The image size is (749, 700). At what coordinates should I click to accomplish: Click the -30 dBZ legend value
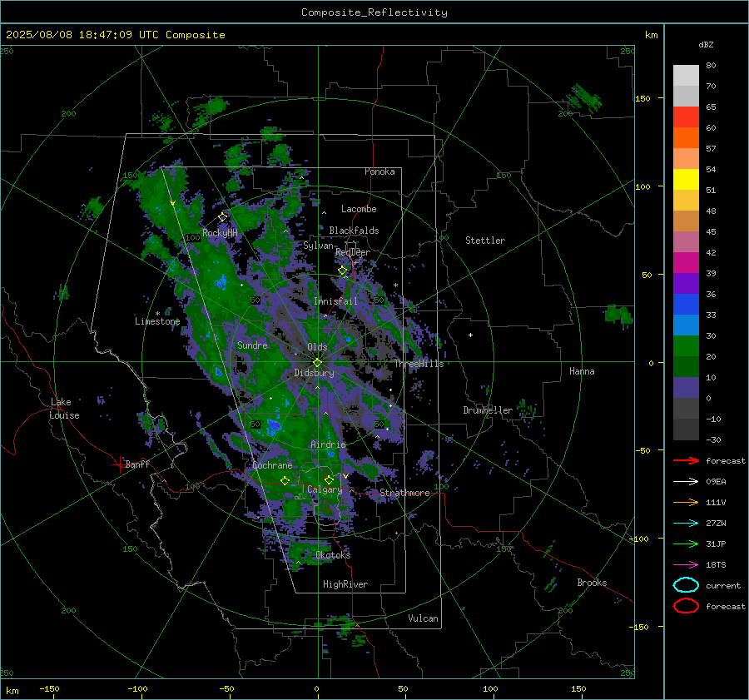(x=713, y=439)
